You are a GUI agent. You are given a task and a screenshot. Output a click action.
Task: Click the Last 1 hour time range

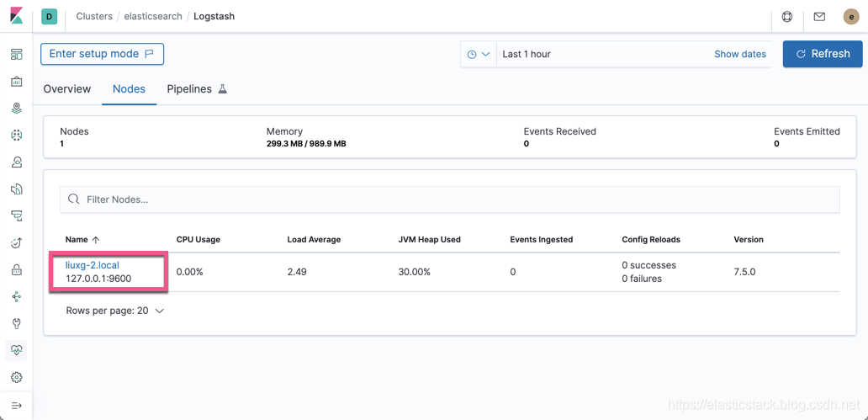pyautogui.click(x=527, y=55)
